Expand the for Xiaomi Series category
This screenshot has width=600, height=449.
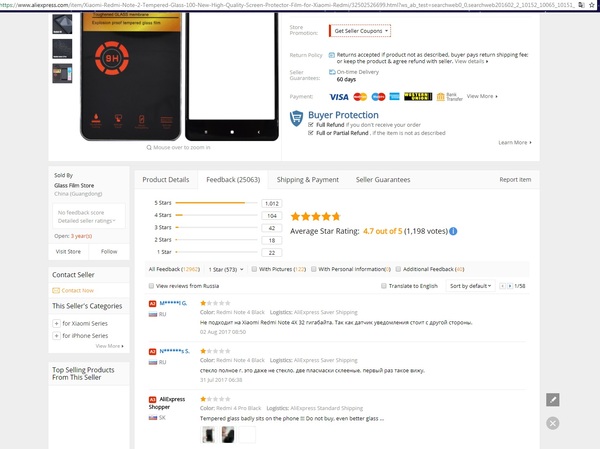click(56, 323)
